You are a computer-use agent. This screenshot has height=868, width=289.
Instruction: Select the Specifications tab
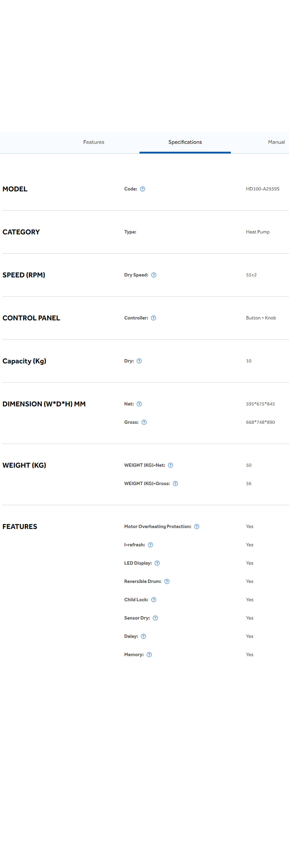pyautogui.click(x=185, y=142)
